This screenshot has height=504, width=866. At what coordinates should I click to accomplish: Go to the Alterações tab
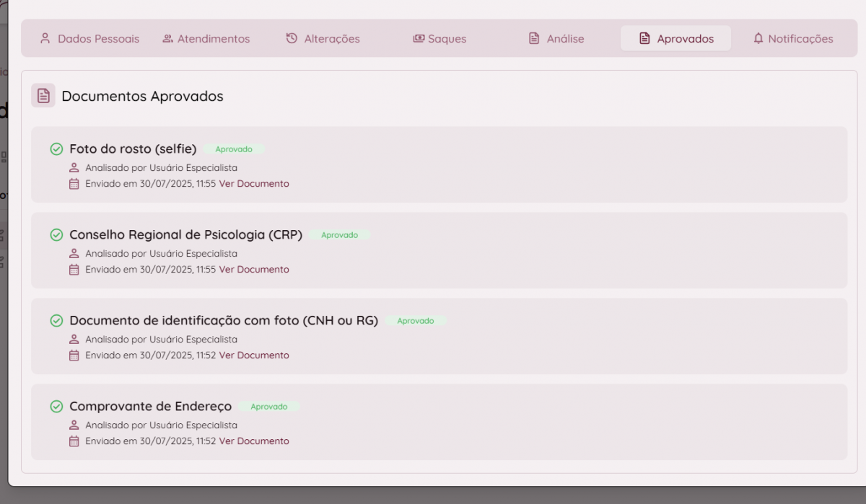(x=323, y=39)
